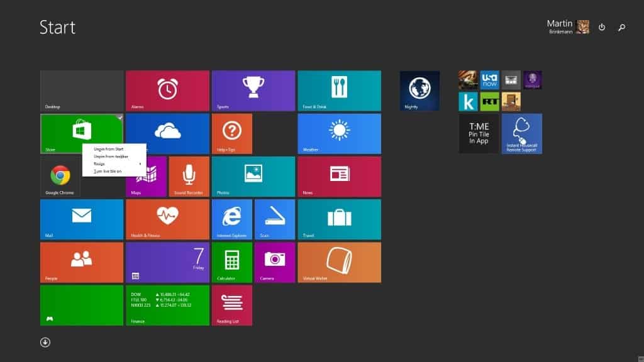Open the all apps view arrow
This screenshot has width=644, height=362.
click(45, 342)
